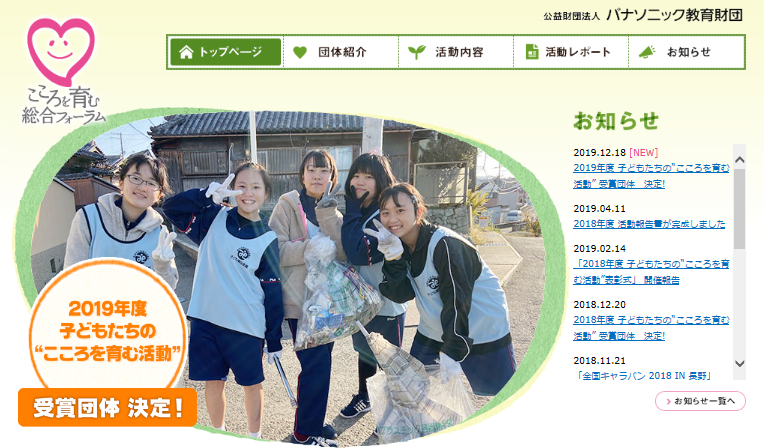Screen dimensions: 764x448
Task: Open the 2019.12.18 NEW award decision link
Action: coord(651,175)
